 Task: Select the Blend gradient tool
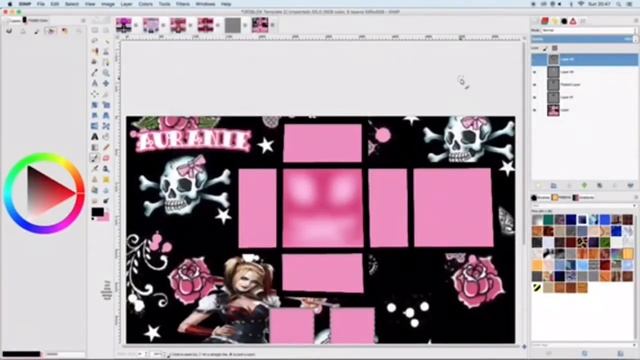pyautogui.click(x=95, y=147)
